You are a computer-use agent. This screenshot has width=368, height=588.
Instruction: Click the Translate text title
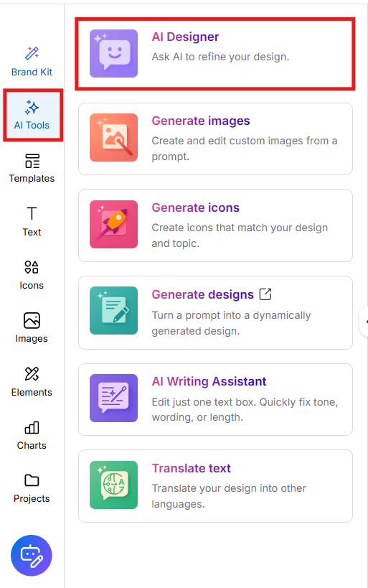pyautogui.click(x=191, y=468)
